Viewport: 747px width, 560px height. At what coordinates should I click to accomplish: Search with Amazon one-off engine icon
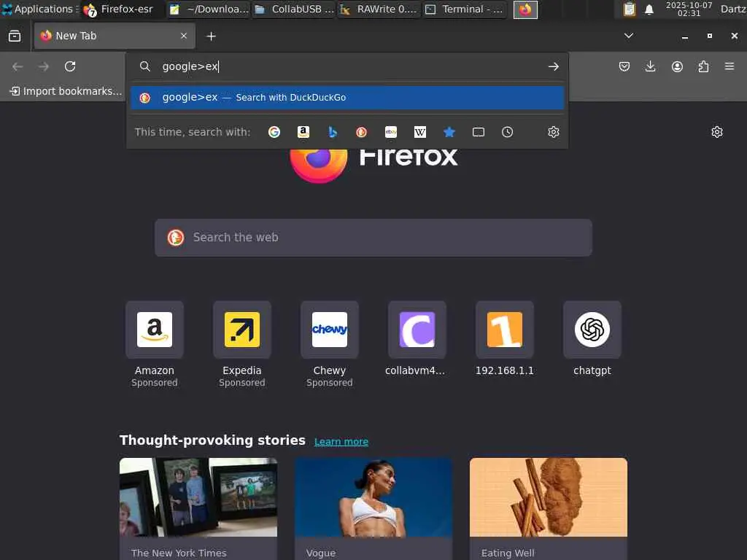click(x=303, y=132)
